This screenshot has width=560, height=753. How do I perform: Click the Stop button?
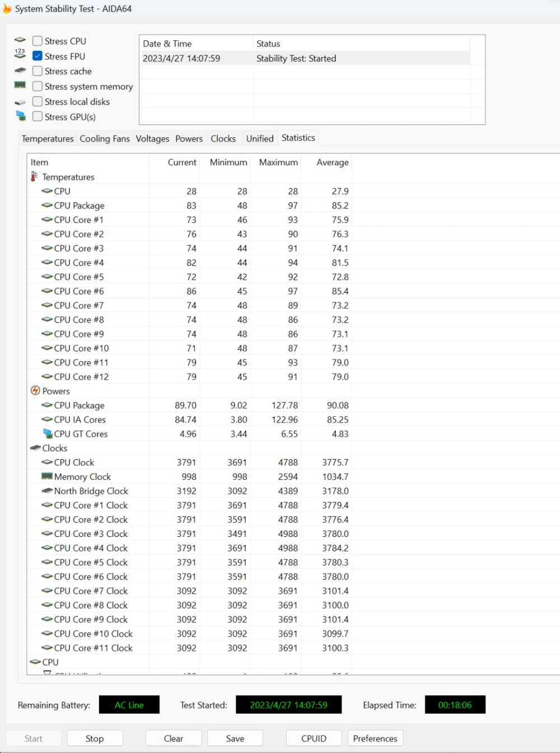point(95,738)
